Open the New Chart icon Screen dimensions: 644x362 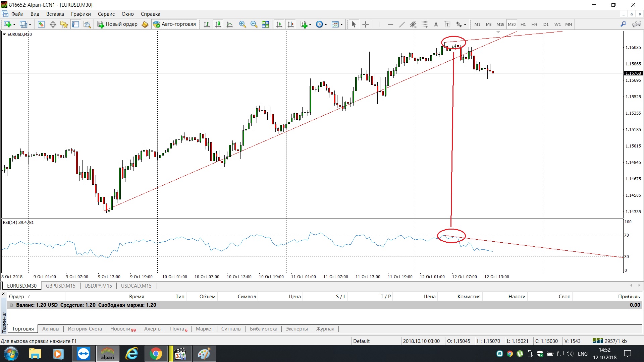(7, 24)
